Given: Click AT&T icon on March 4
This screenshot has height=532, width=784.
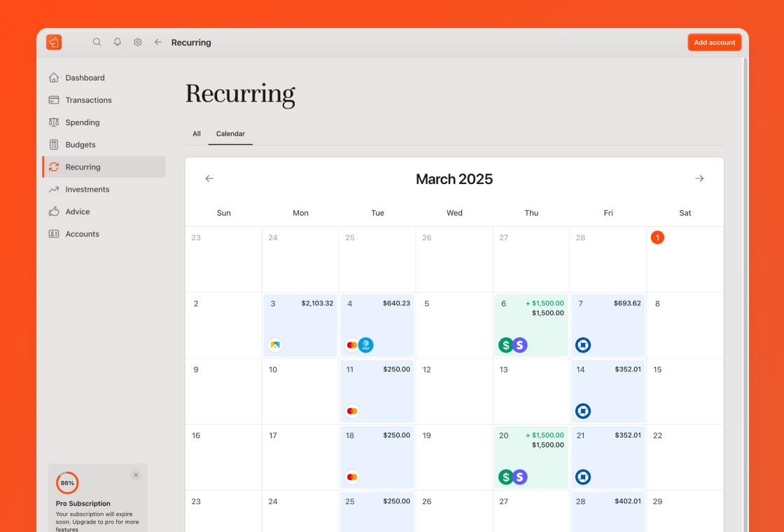Looking at the screenshot, I should tap(366, 345).
